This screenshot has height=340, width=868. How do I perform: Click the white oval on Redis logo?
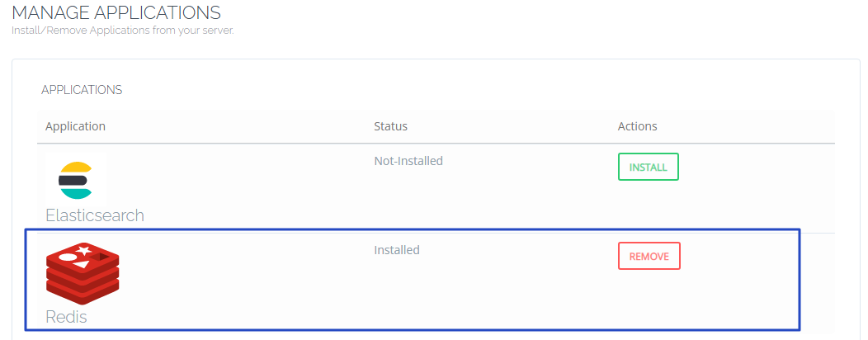(x=68, y=257)
